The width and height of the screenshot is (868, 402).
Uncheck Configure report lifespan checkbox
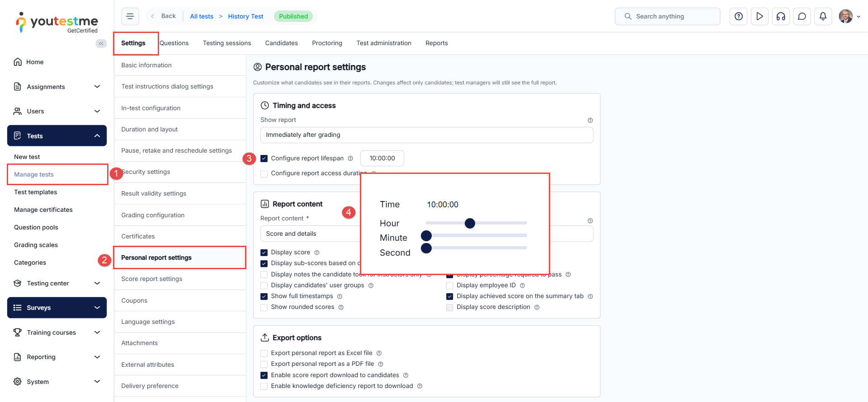264,159
